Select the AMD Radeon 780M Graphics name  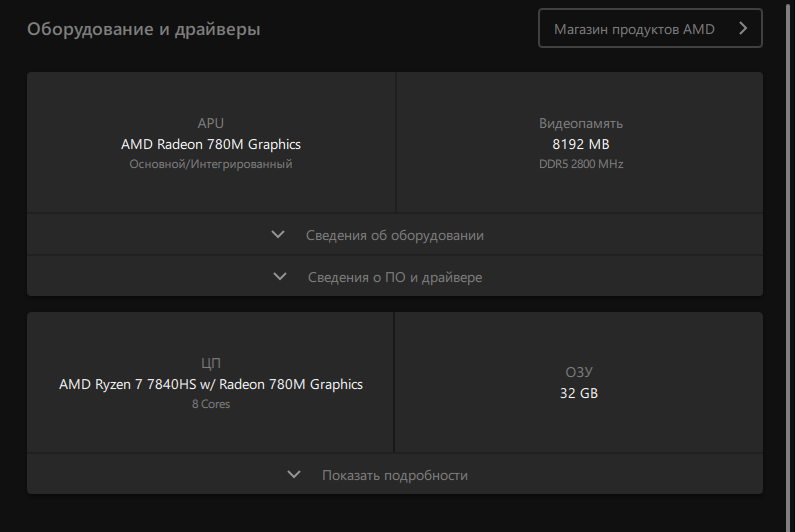(211, 144)
